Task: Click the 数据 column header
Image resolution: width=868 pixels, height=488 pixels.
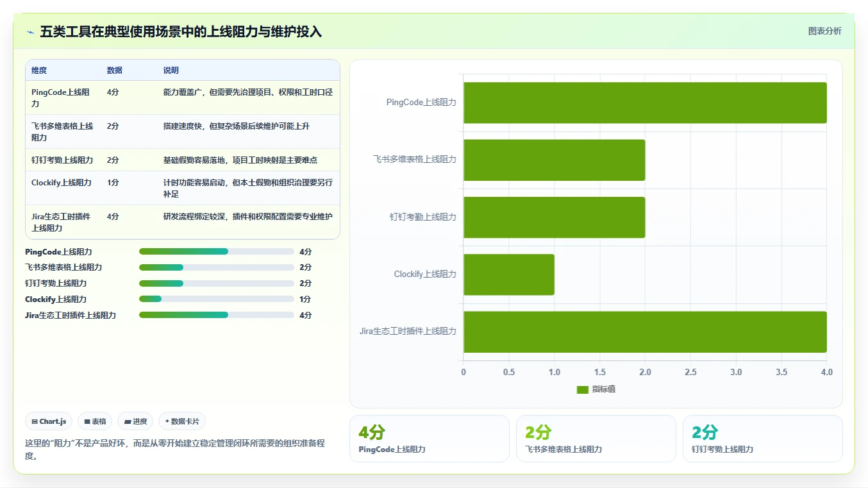Action: [115, 71]
